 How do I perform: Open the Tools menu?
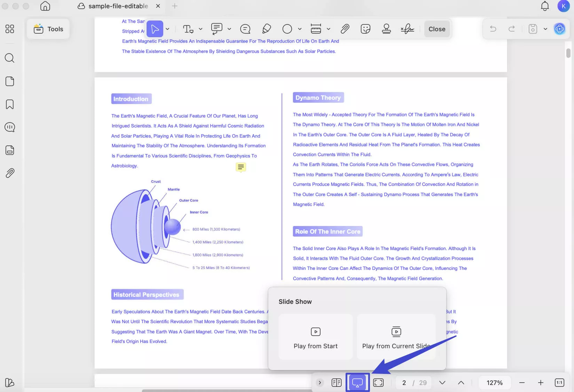pyautogui.click(x=48, y=29)
